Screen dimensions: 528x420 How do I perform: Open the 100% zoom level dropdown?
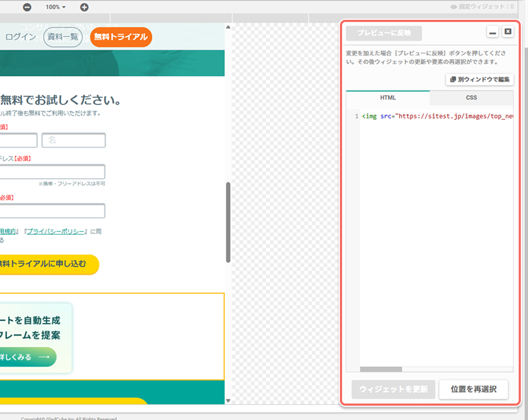pyautogui.click(x=56, y=7)
